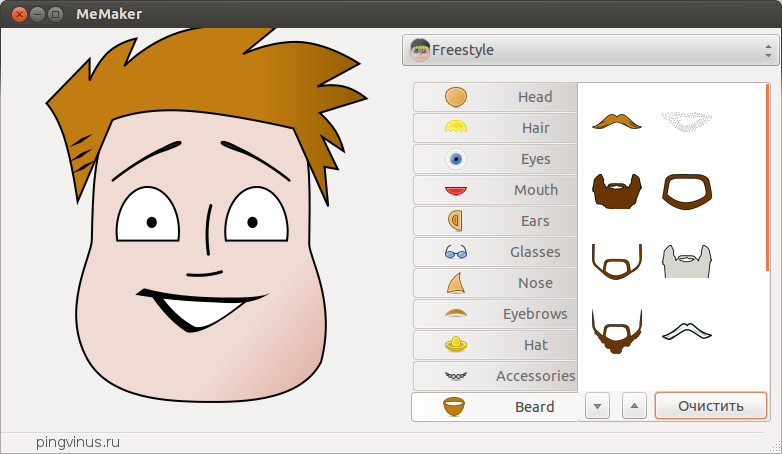
Task: Open the Freestyle style dropdown
Action: tap(590, 50)
